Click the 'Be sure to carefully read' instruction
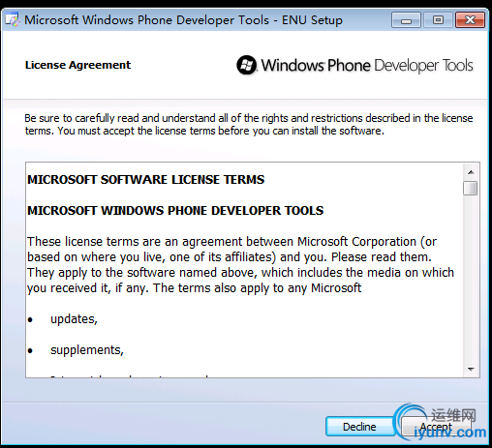The height and width of the screenshot is (448, 492). coord(249,125)
